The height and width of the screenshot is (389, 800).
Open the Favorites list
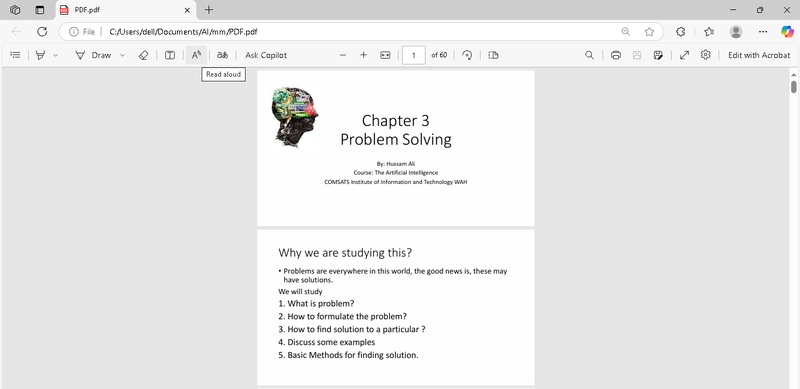[709, 32]
